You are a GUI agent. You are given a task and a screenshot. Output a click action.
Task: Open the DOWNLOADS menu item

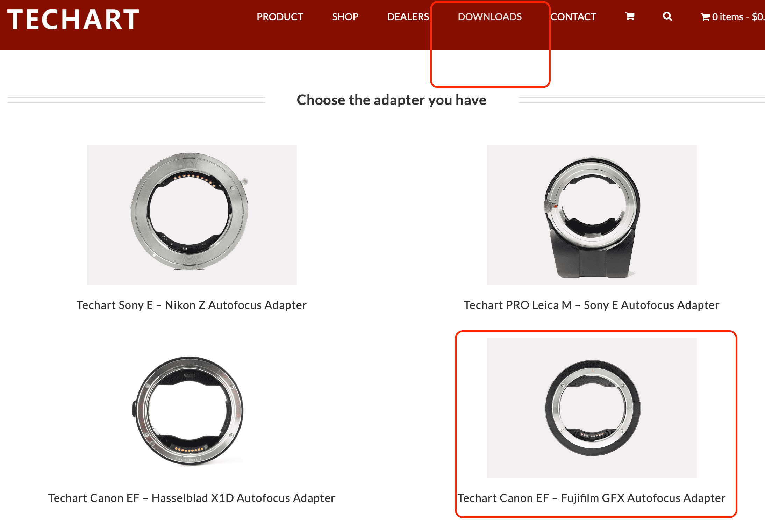[489, 17]
